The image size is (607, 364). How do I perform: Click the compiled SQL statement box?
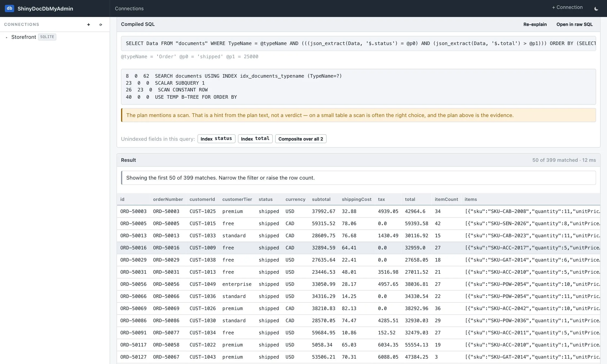point(358,43)
